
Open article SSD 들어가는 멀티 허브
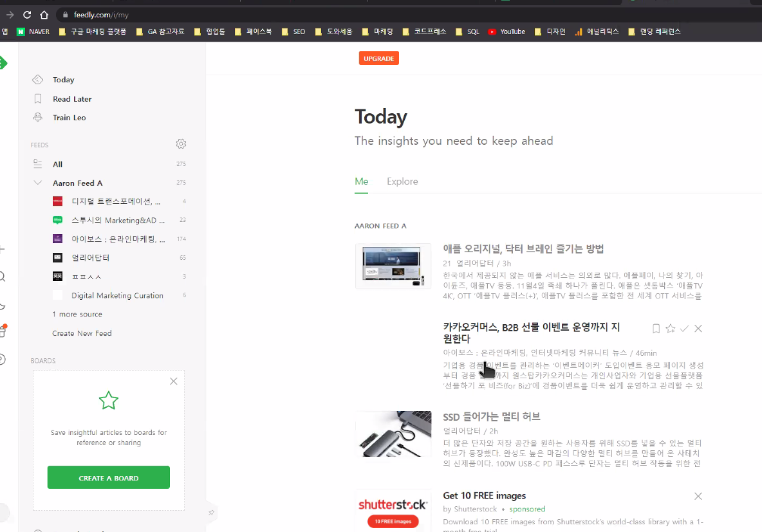pyautogui.click(x=491, y=417)
